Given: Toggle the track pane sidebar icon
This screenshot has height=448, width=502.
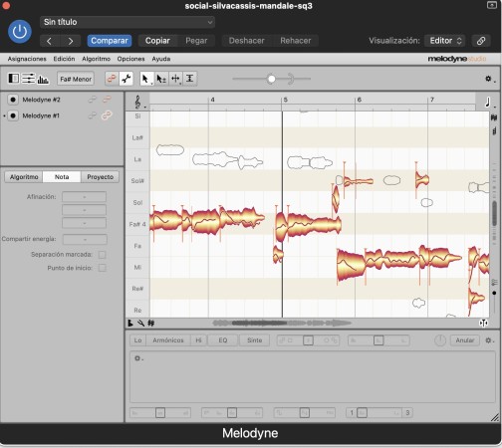Looking at the screenshot, I should pyautogui.click(x=14, y=79).
